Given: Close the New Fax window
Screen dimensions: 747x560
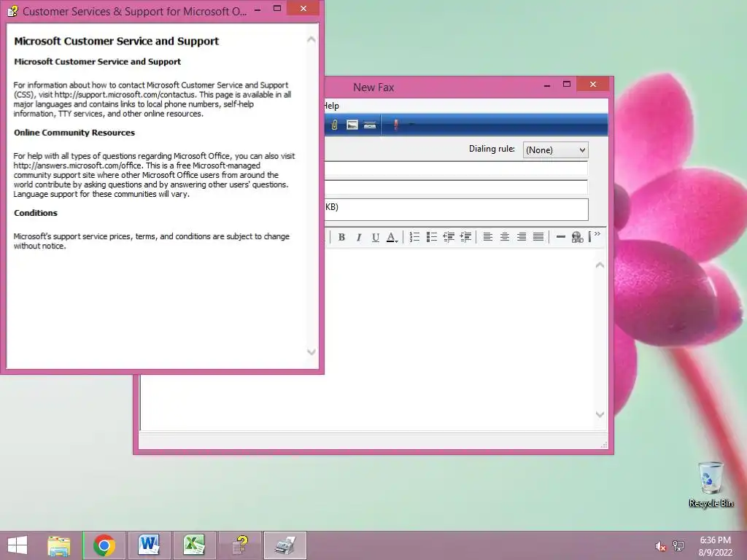Looking at the screenshot, I should (592, 85).
